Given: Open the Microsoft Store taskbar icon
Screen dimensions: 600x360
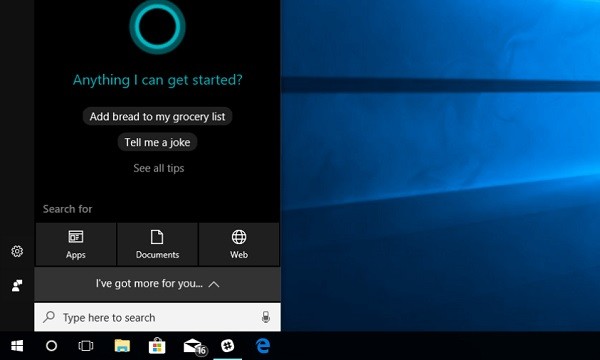Looking at the screenshot, I should pyautogui.click(x=157, y=346).
